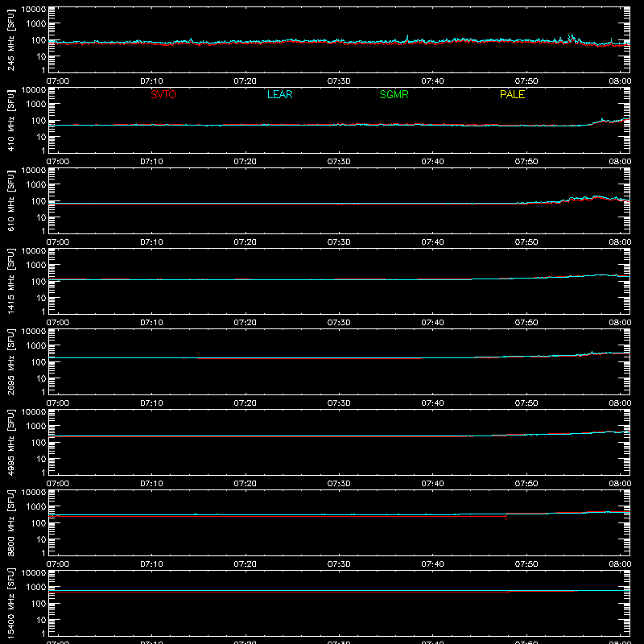Click the cyan LEAR legend label

click(x=279, y=94)
